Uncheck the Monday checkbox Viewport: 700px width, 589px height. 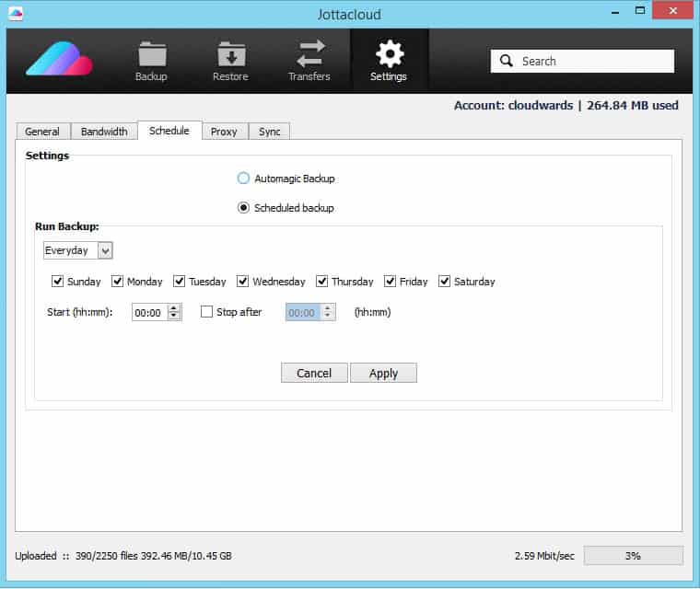tap(117, 282)
